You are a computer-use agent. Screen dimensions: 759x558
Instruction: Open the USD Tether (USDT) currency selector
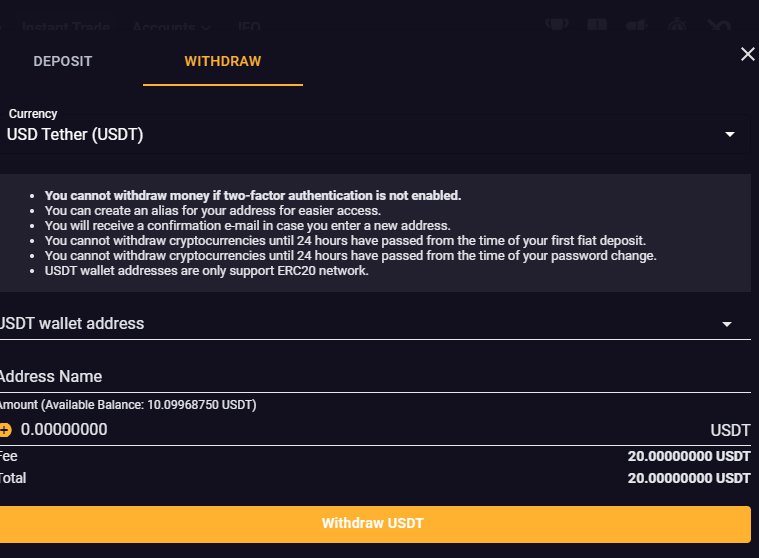(373, 134)
